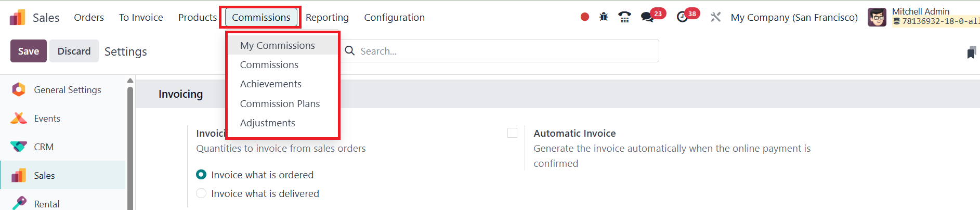Screen dimensions: 980x210
Task: Click the Discard button
Action: [74, 51]
